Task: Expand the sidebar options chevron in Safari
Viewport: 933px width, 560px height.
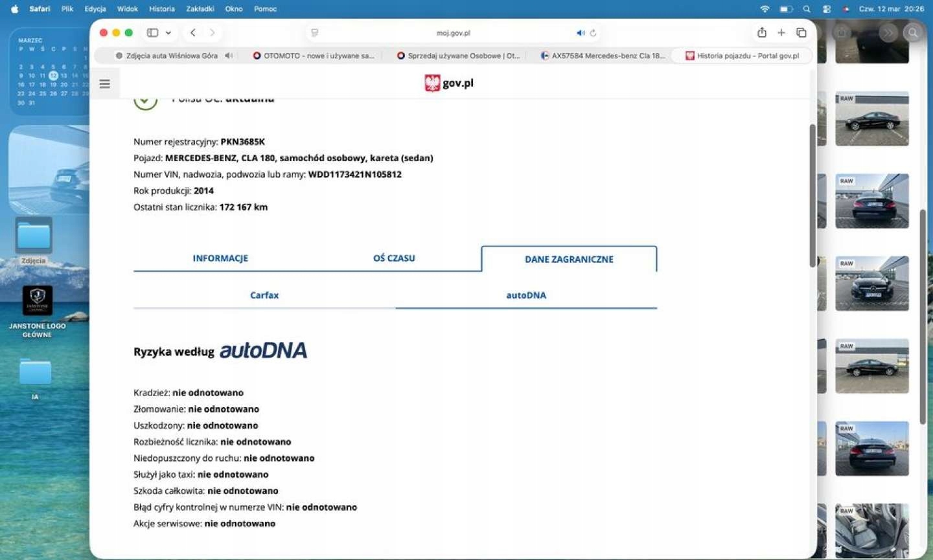Action: pos(168,32)
